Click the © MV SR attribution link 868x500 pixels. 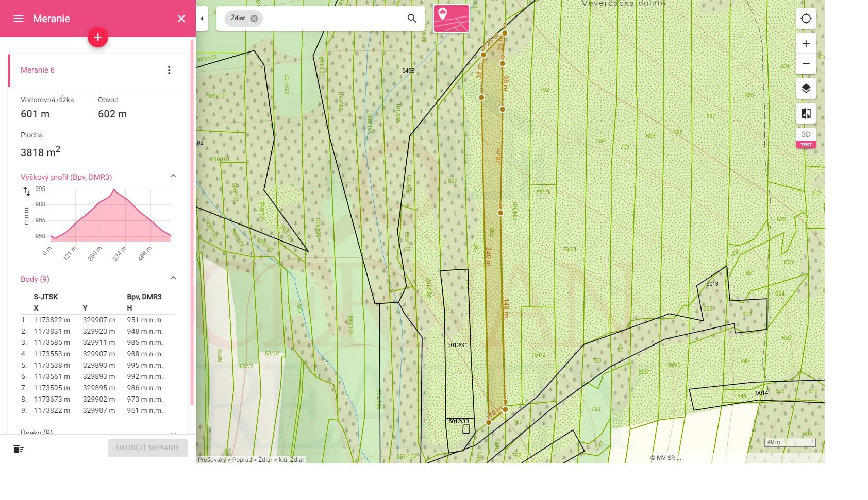(x=665, y=458)
